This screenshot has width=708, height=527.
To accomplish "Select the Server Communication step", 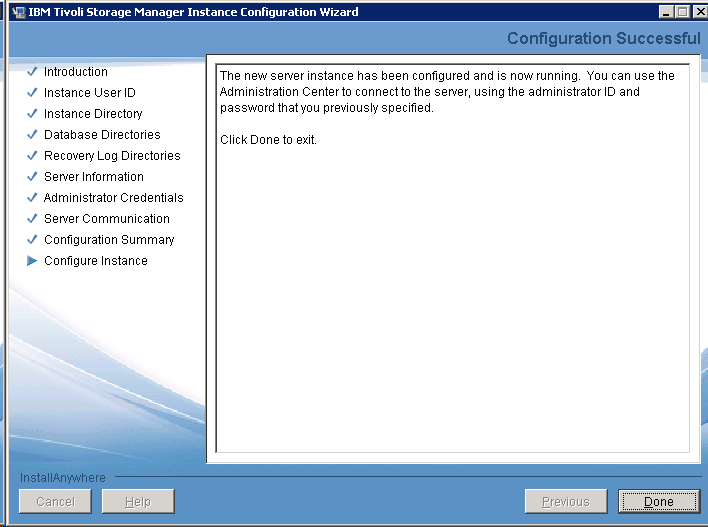I will (106, 219).
